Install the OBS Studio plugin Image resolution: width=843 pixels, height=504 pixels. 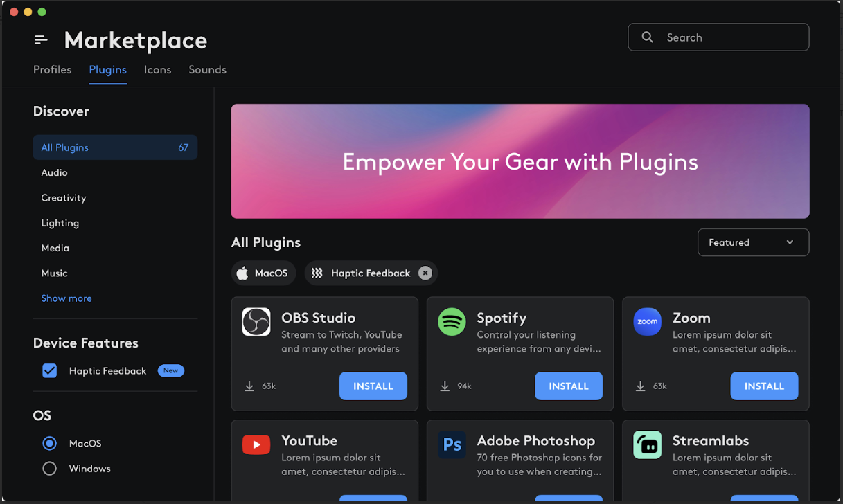tap(373, 386)
